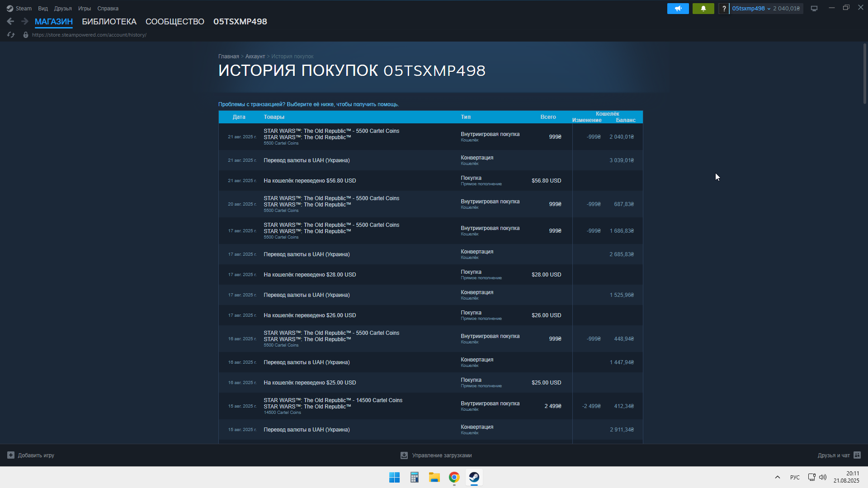Open the 05TSXMP498 profile tab
The width and height of the screenshot is (868, 488).
[x=240, y=22]
